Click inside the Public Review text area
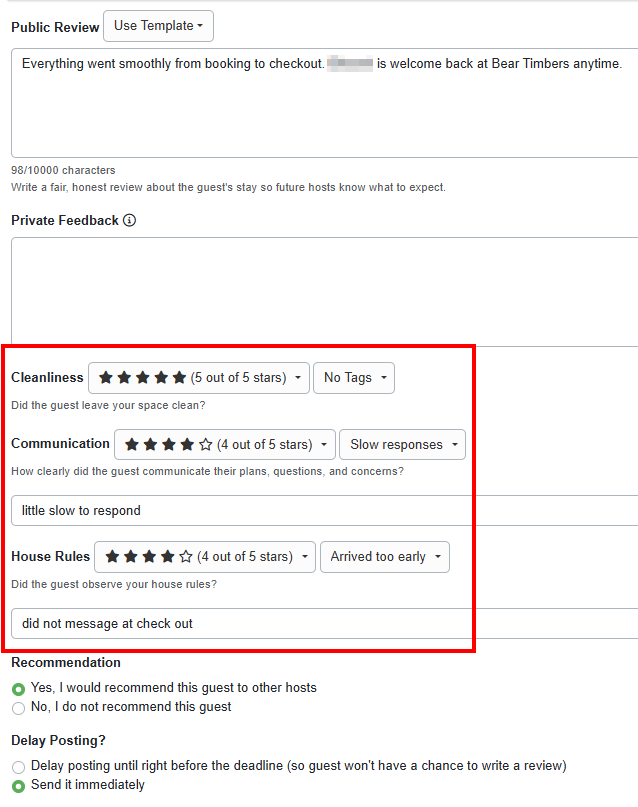This screenshot has width=638, height=807. tap(319, 100)
